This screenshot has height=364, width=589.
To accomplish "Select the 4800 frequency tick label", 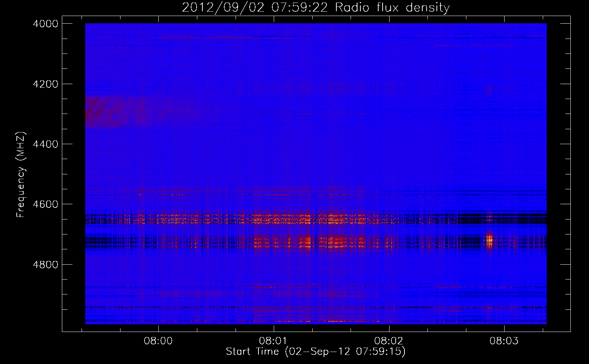I will click(x=46, y=265).
